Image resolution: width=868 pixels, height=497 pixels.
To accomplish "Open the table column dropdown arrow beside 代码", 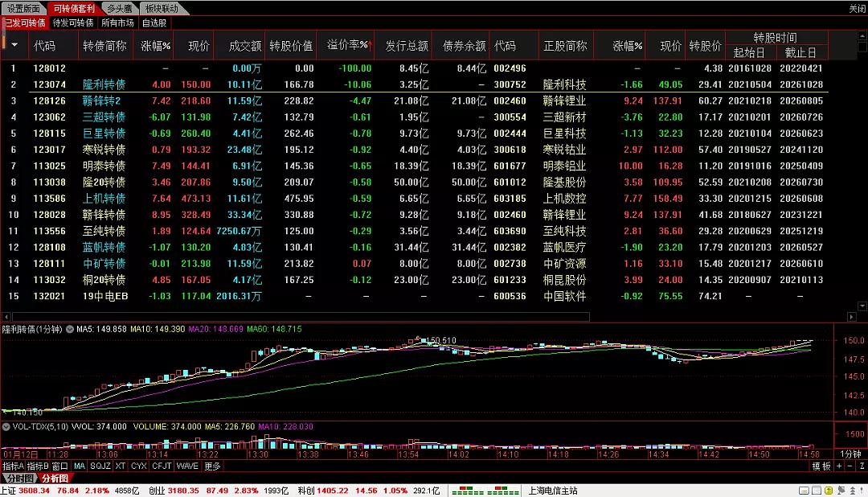I will (14, 45).
